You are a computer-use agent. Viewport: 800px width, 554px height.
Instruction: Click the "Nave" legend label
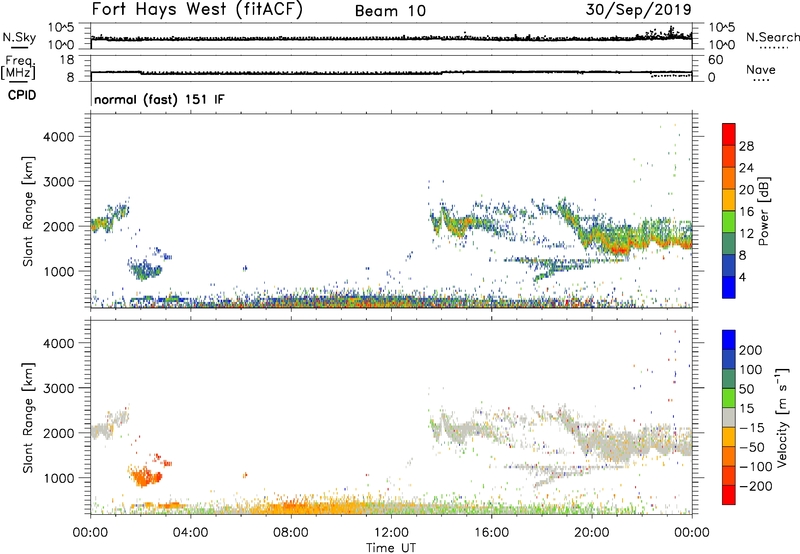(761, 69)
